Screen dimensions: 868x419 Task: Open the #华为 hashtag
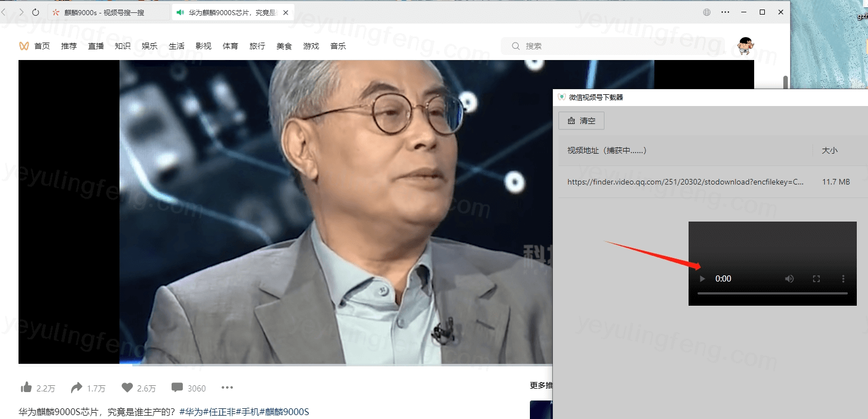[191, 412]
